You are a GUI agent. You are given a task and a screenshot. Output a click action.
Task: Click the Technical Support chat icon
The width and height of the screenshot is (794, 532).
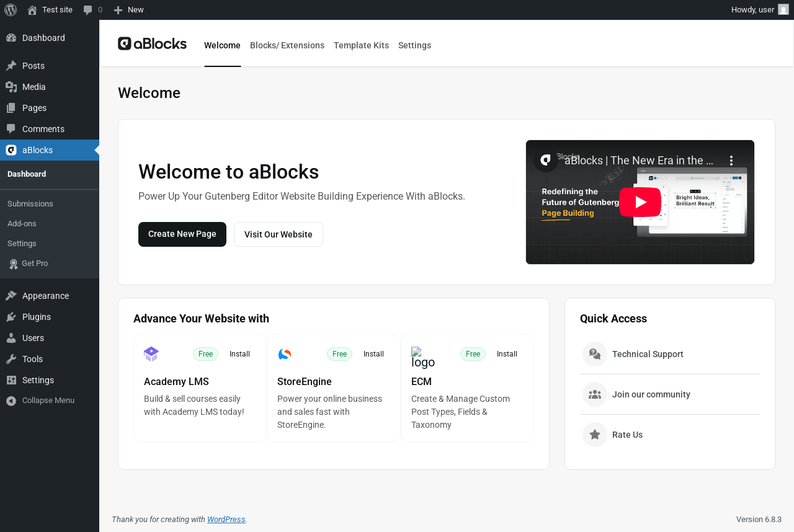[595, 354]
